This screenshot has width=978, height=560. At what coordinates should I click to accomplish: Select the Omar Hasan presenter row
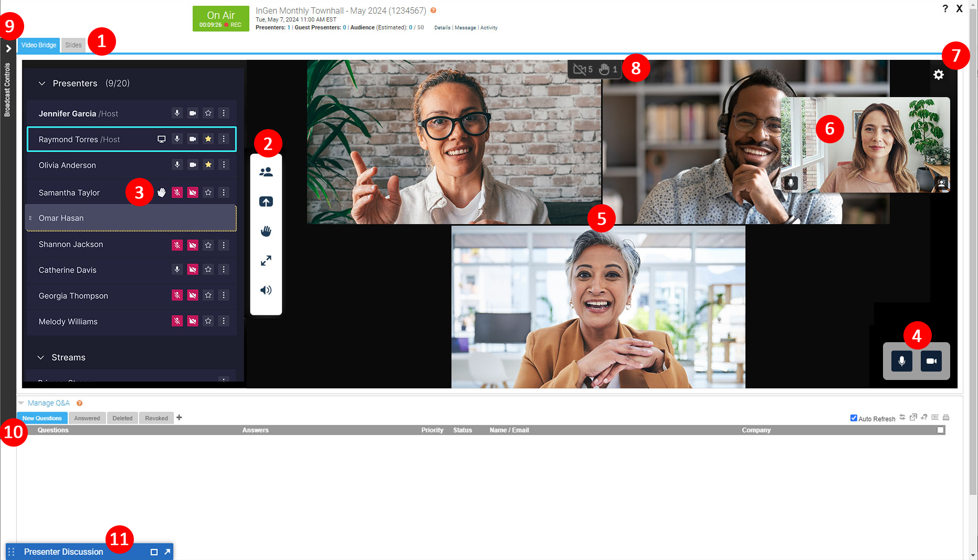[131, 218]
